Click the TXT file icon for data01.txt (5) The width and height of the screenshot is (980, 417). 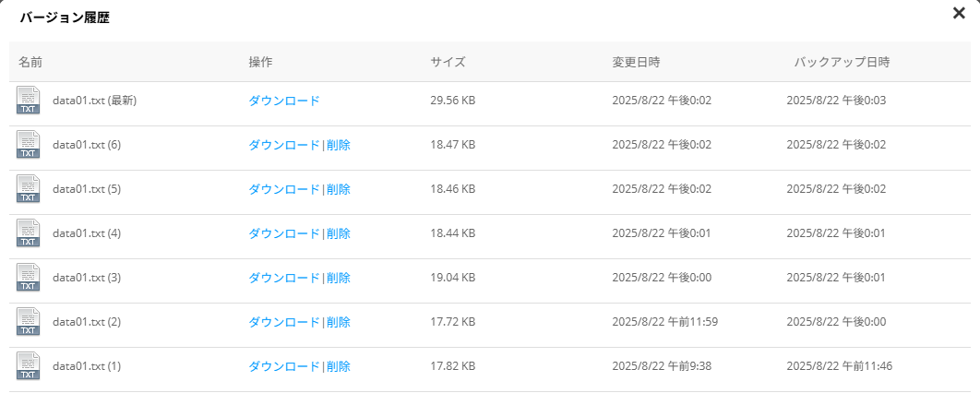click(x=29, y=188)
